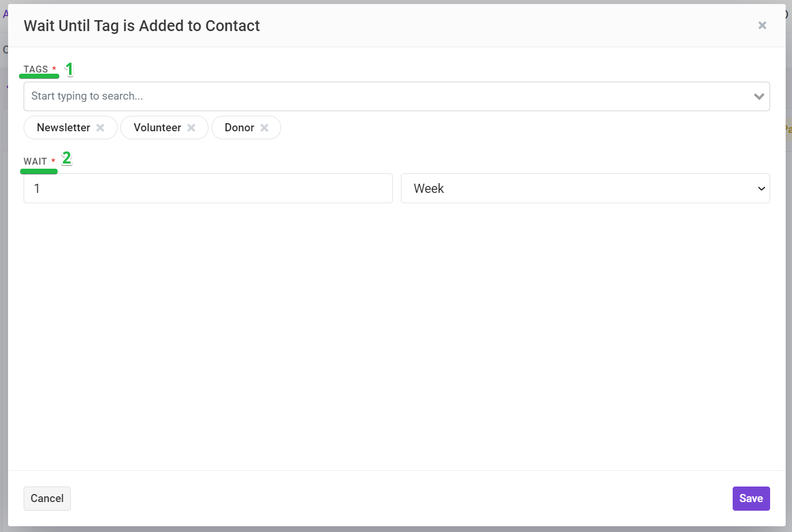Open the Week time unit dropdown
The image size is (792, 532).
585,188
